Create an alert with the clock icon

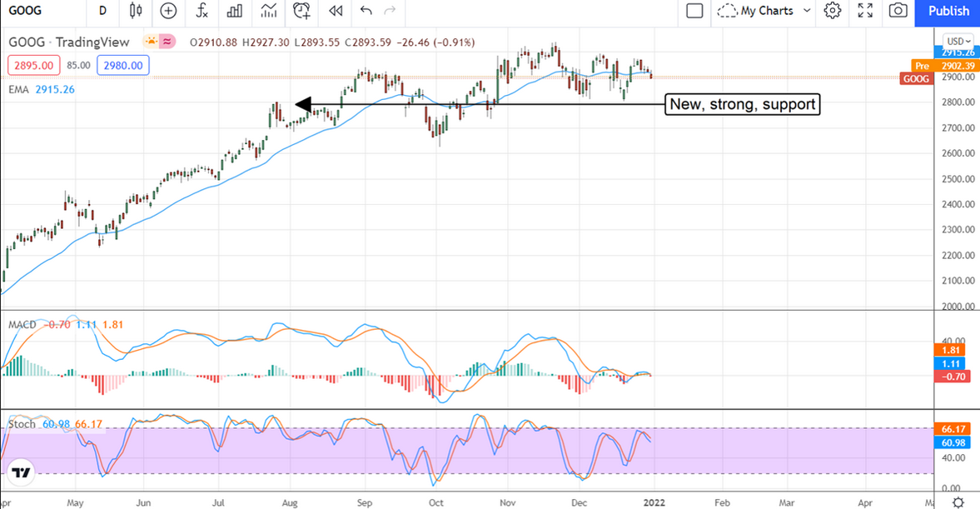coord(302,11)
